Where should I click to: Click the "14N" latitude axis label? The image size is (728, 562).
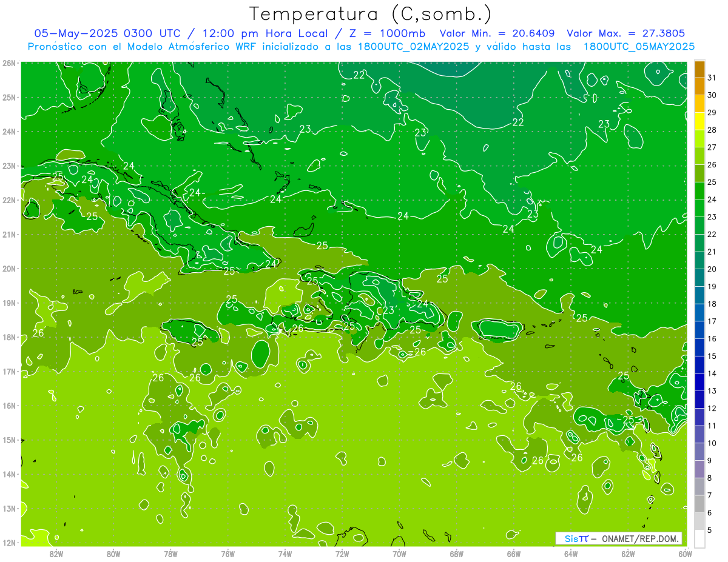[9, 474]
